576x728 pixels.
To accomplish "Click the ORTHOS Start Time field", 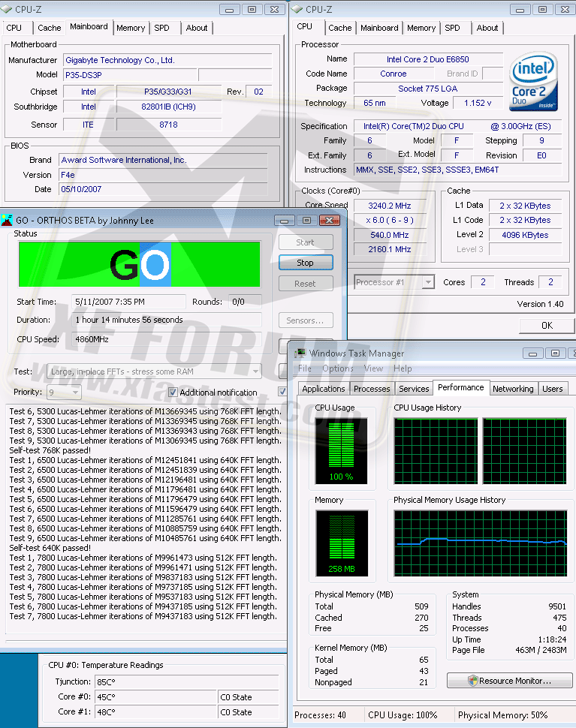I will [x=128, y=302].
